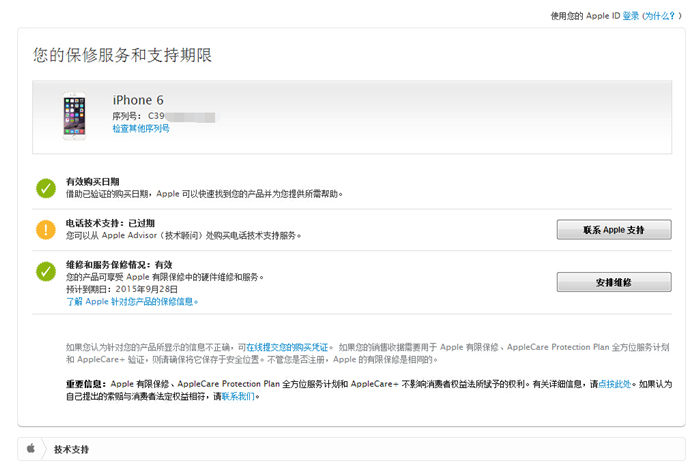Click the 重要信息 bold label
The width and height of the screenshot is (700, 471).
(x=87, y=384)
